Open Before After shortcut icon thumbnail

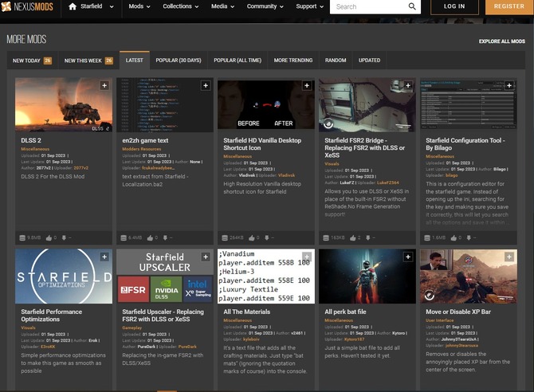pyautogui.click(x=266, y=105)
